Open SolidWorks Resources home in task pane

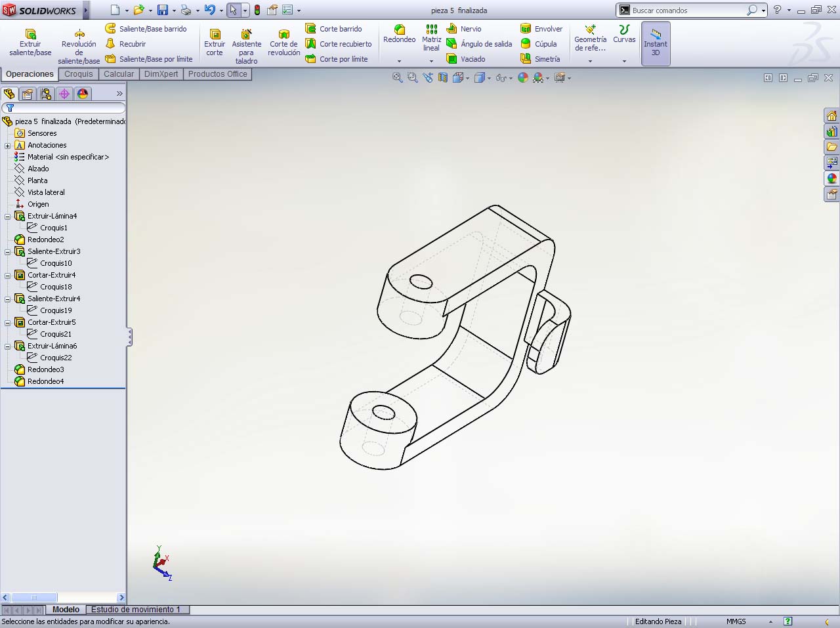(x=831, y=115)
